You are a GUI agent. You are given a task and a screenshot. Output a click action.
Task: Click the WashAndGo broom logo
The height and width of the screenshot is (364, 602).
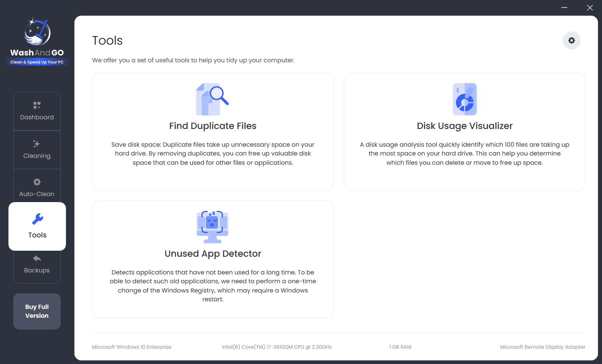pyautogui.click(x=37, y=31)
